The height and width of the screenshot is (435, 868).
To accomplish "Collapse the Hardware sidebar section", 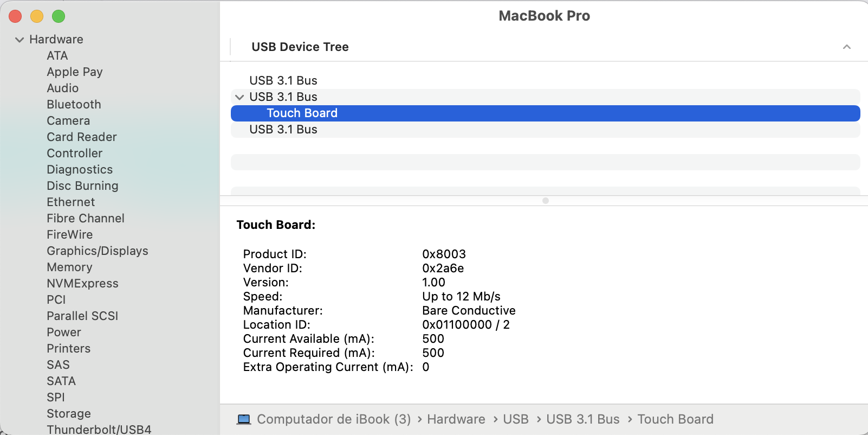I will coord(20,40).
